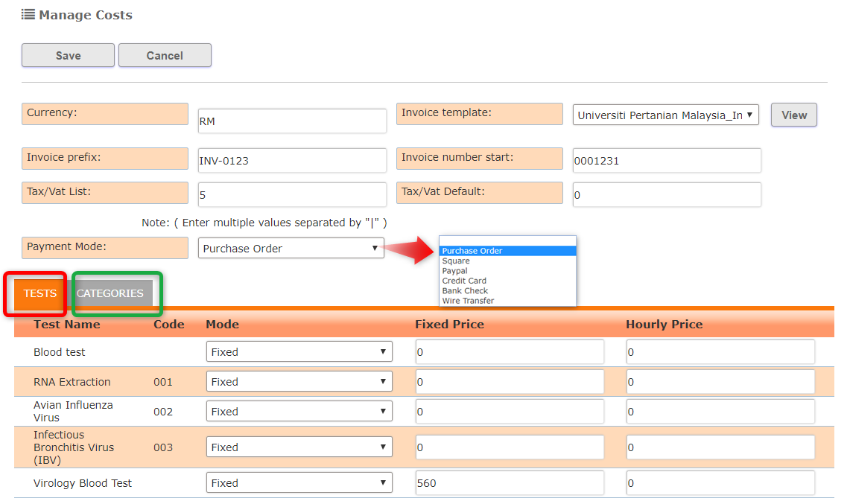Screen dimensions: 850x504
Task: Click the Invoice number start field
Action: tap(667, 160)
